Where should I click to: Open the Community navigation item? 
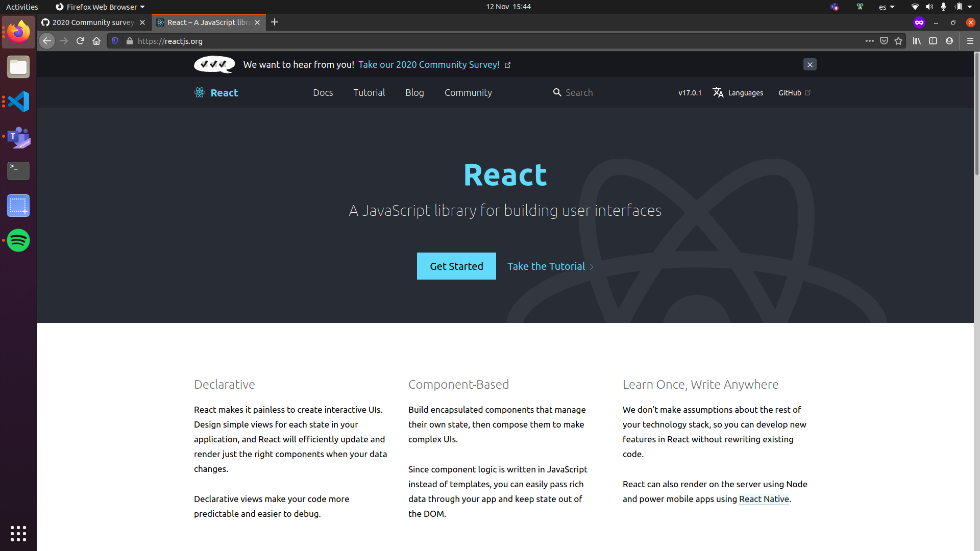click(468, 92)
